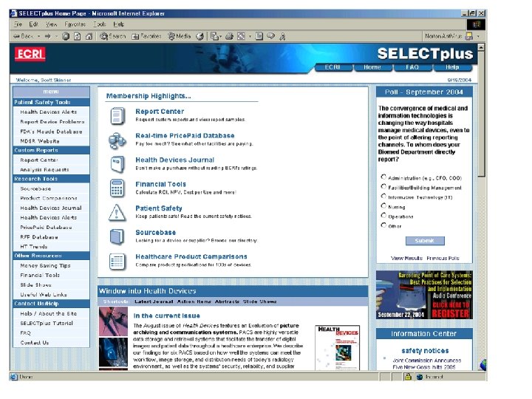Image resolution: width=532 pixels, height=399 pixels.
Task: Click the browser Back button
Action: pos(23,36)
